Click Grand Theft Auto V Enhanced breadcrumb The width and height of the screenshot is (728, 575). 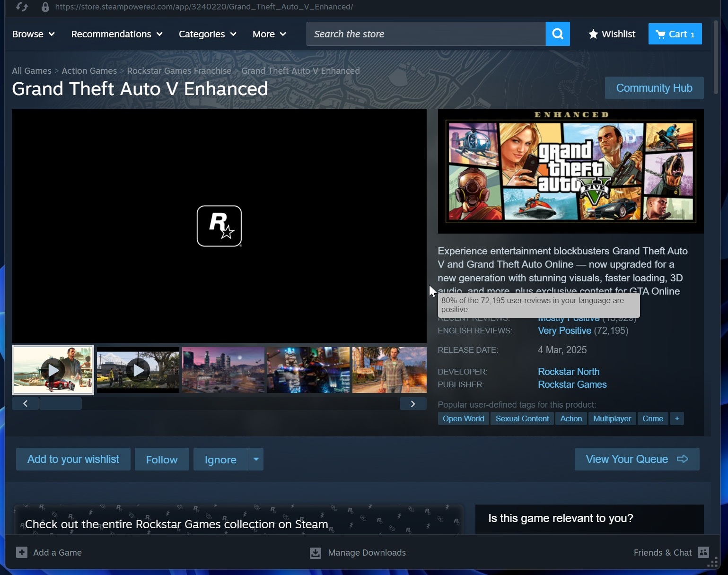pyautogui.click(x=300, y=70)
